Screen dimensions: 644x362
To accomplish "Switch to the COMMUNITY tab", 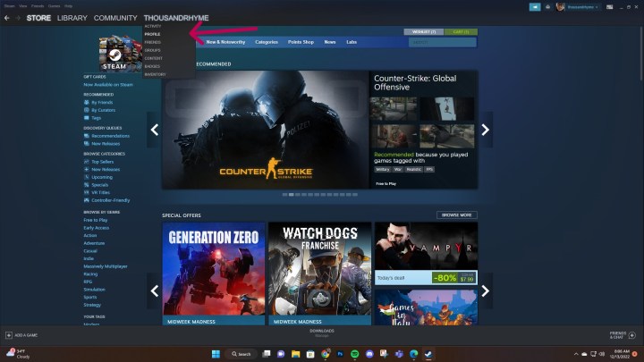I will [115, 18].
